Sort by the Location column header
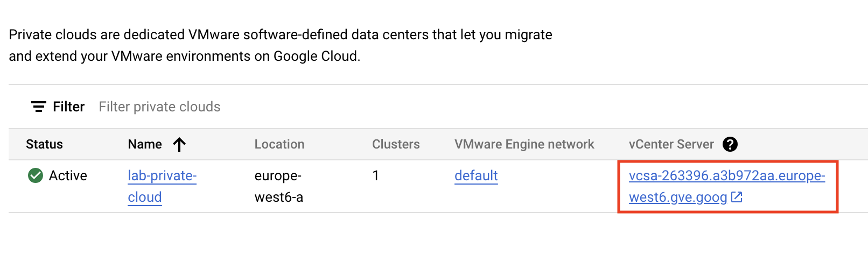 [x=279, y=144]
